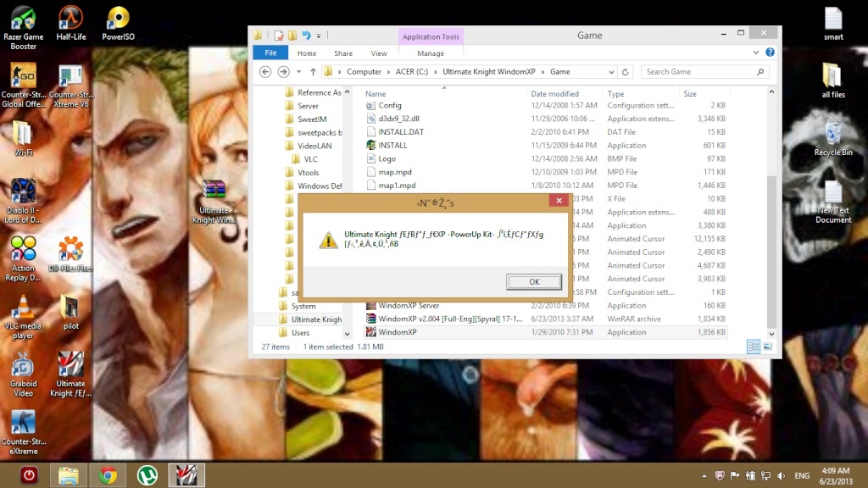The height and width of the screenshot is (488, 868).
Task: Switch to the Home ribbon tab
Action: pyautogui.click(x=307, y=53)
